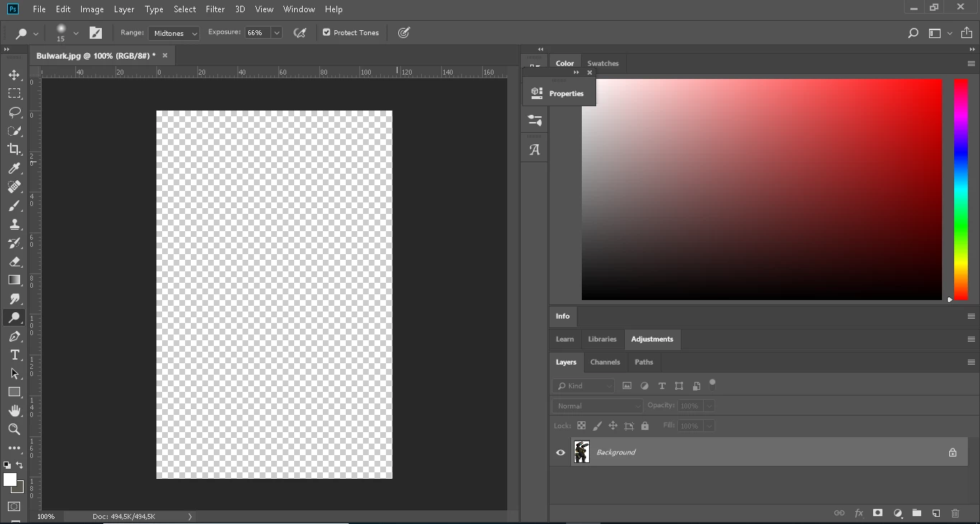Toggle the Protect Tones checkbox
Image resolution: width=980 pixels, height=524 pixels.
(326, 33)
